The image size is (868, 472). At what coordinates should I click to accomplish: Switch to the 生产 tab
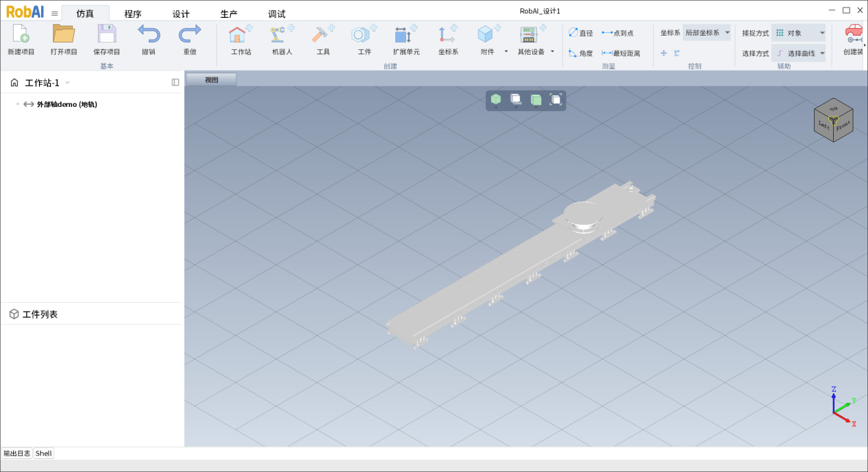coord(229,14)
